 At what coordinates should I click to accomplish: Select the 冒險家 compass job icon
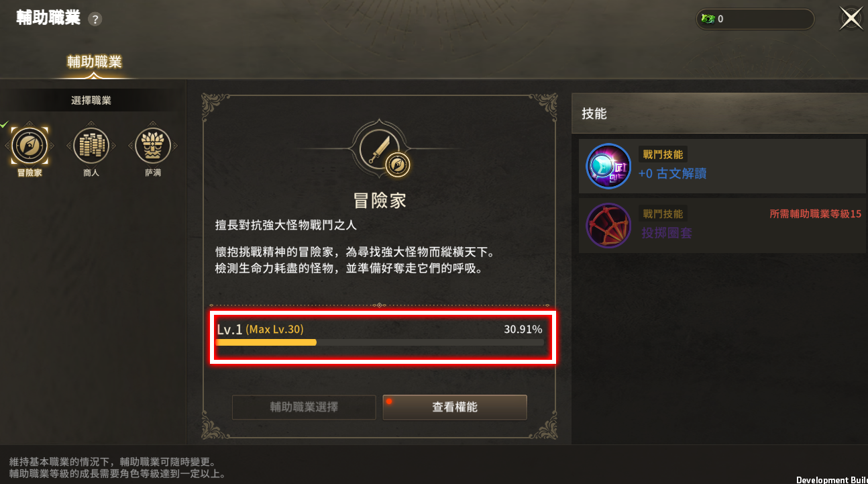pyautogui.click(x=30, y=146)
